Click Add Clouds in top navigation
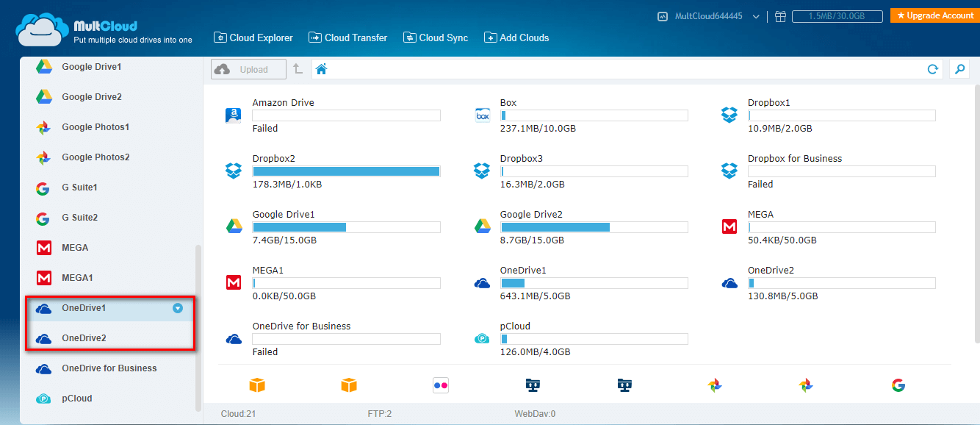This screenshot has width=980, height=425. tap(516, 37)
